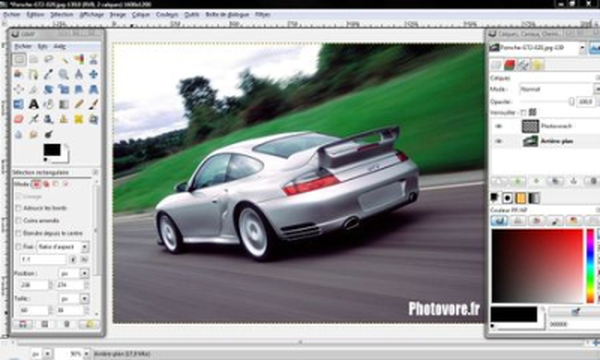Select the Text tool
This screenshot has width=600, height=360.
34,104
